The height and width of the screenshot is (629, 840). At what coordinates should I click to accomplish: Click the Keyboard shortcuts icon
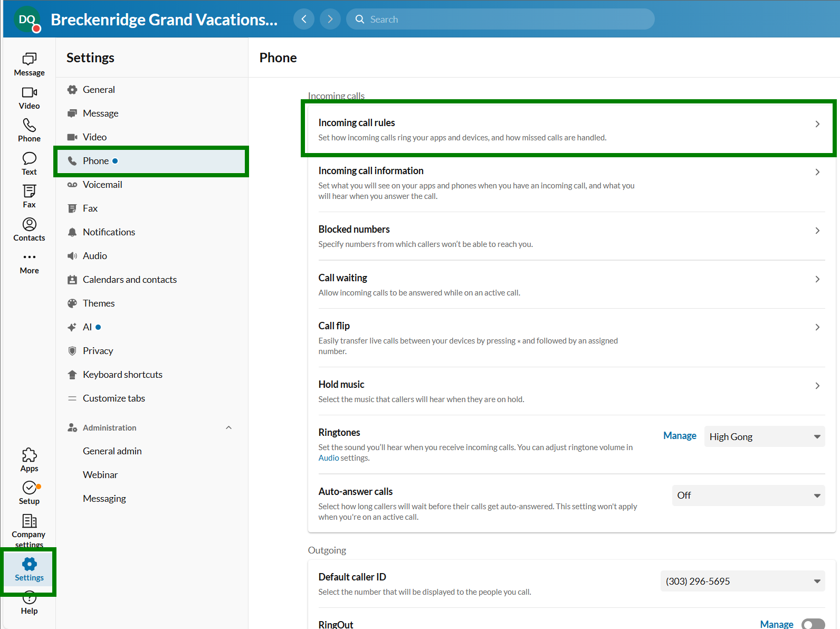click(x=72, y=375)
